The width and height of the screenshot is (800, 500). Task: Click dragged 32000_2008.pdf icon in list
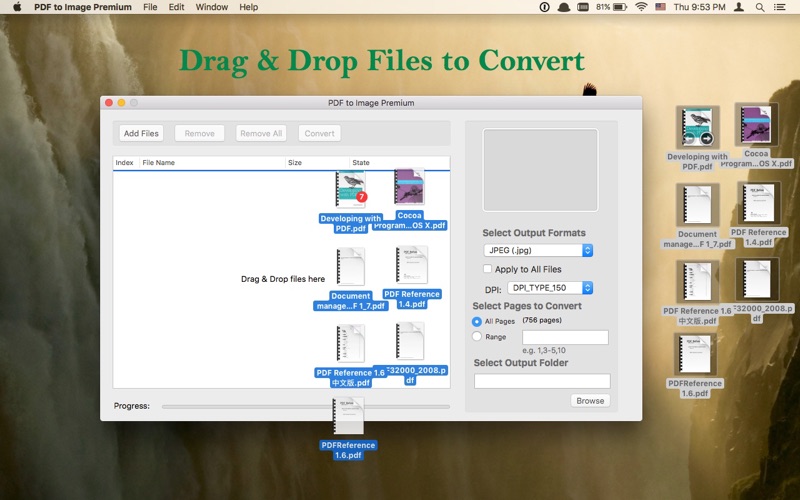click(410, 341)
